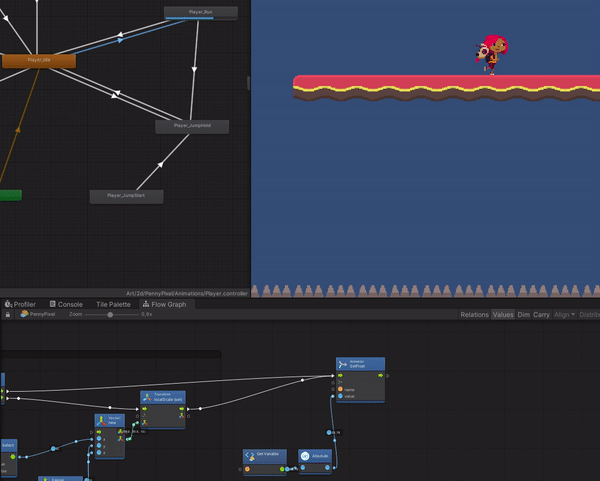Open the Distribute dropdown menu
The width and height of the screenshot is (600, 481).
(590, 315)
